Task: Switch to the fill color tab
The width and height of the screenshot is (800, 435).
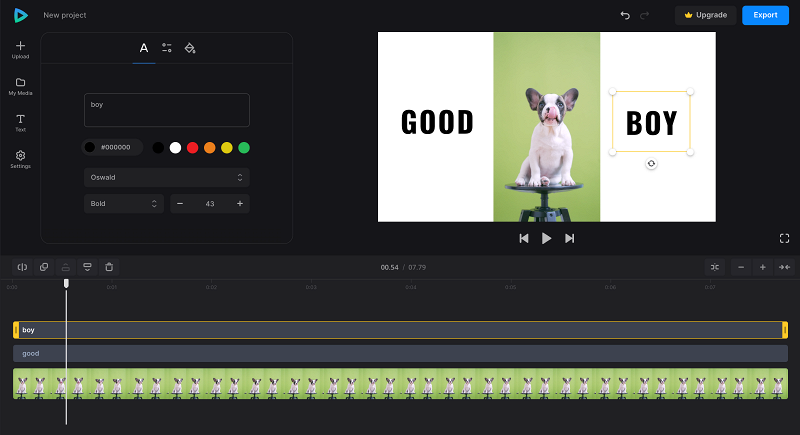Action: click(x=190, y=48)
